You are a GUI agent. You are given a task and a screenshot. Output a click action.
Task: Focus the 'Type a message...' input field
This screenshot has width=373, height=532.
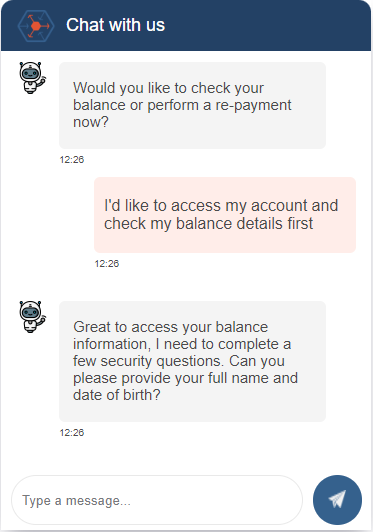[157, 500]
